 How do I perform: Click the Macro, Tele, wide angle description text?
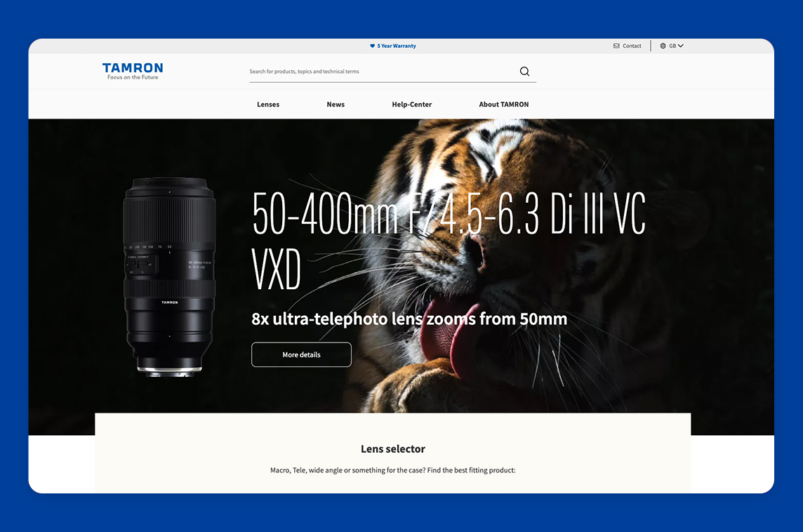pos(393,470)
